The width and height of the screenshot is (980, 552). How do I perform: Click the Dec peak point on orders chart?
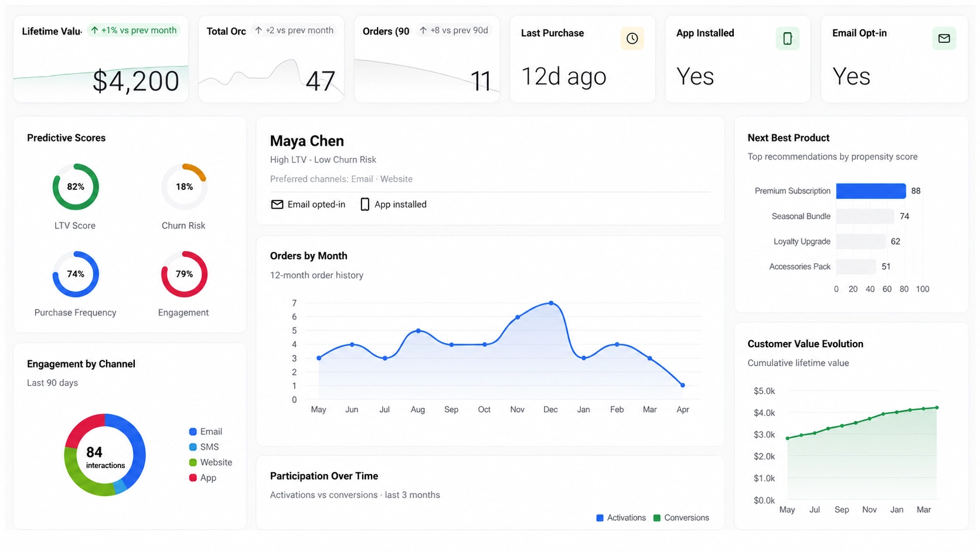tap(551, 303)
